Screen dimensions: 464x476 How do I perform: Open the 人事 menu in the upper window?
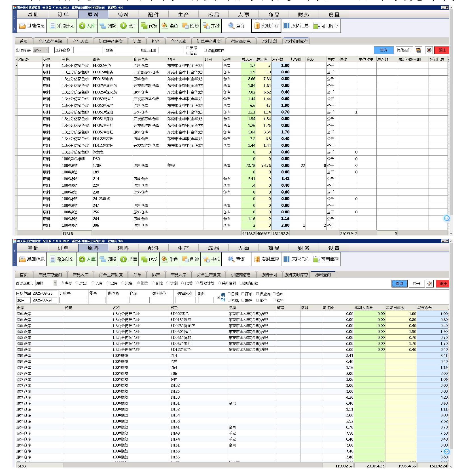click(244, 14)
